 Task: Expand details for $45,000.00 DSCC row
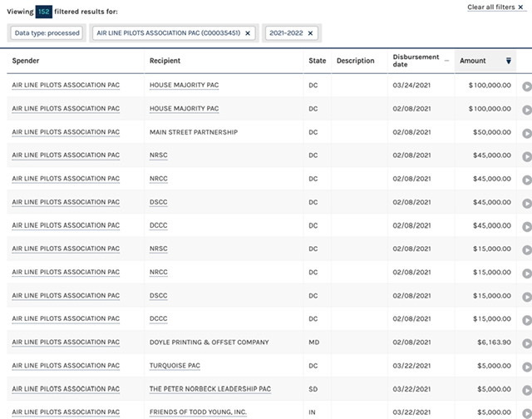pyautogui.click(x=526, y=203)
